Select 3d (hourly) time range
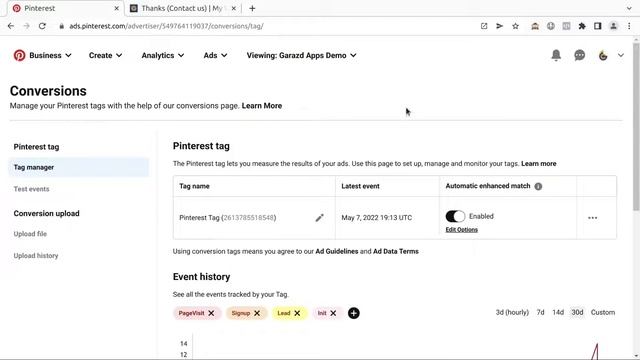The width and height of the screenshot is (640, 360). [512, 312]
